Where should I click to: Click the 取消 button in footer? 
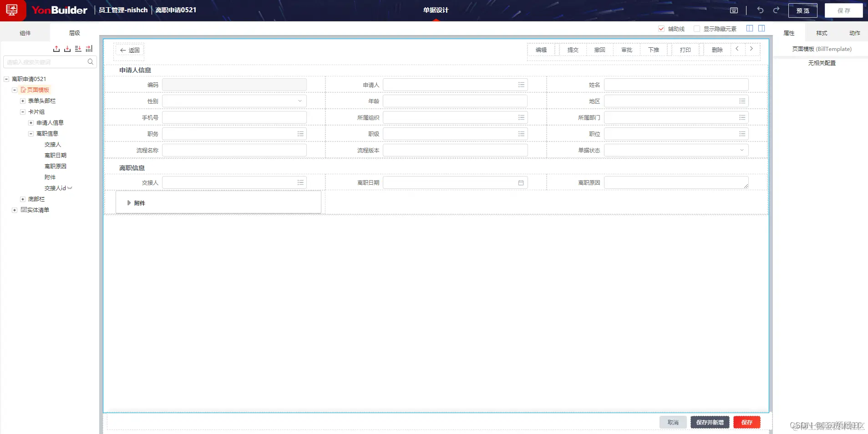(x=673, y=422)
